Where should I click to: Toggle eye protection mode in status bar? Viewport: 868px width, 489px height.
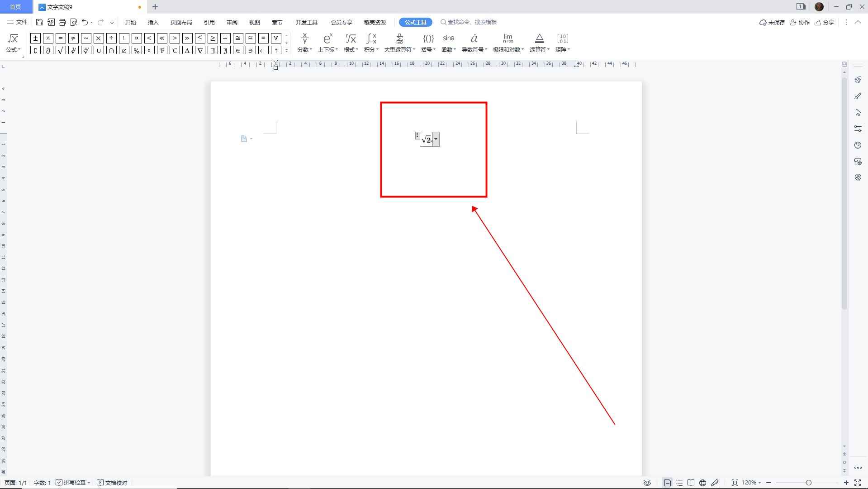[647, 483]
